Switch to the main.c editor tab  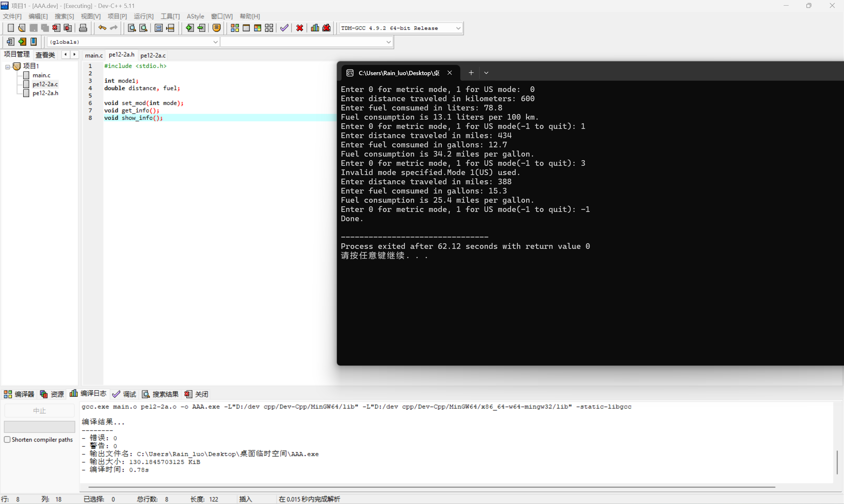pyautogui.click(x=94, y=55)
